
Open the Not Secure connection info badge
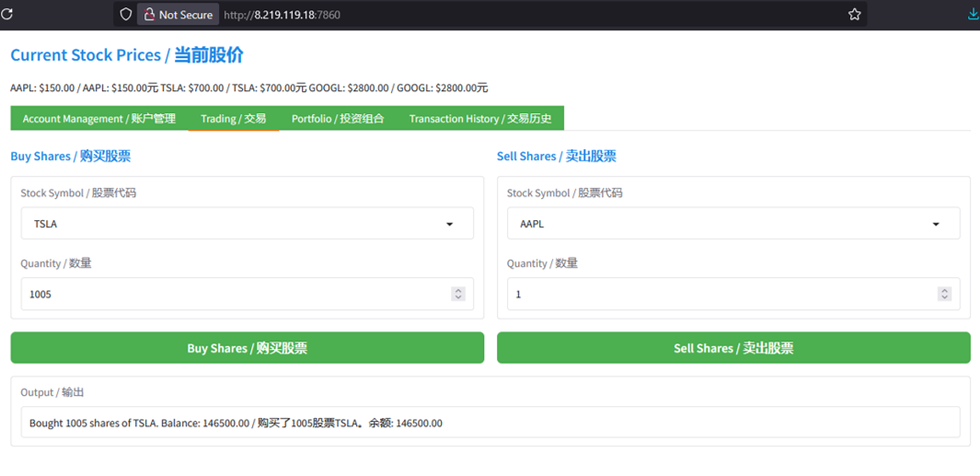tap(178, 15)
